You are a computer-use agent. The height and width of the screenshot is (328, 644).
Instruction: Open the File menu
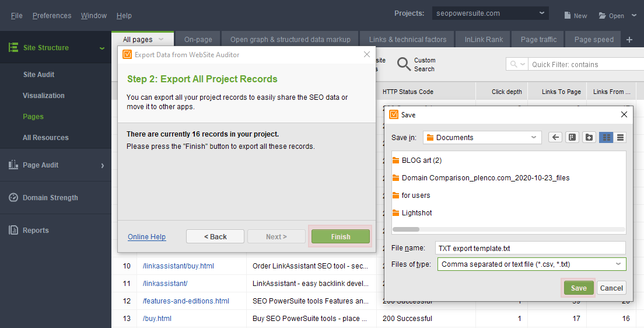point(16,16)
